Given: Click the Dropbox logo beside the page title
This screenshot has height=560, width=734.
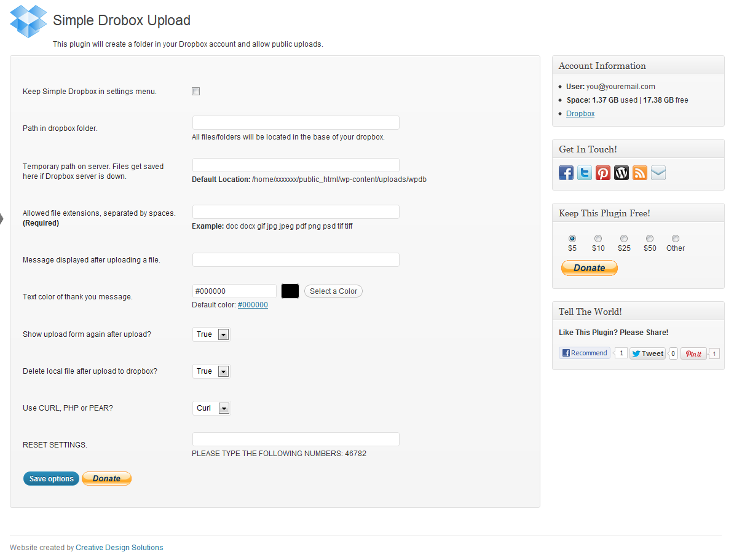Looking at the screenshot, I should coord(28,22).
